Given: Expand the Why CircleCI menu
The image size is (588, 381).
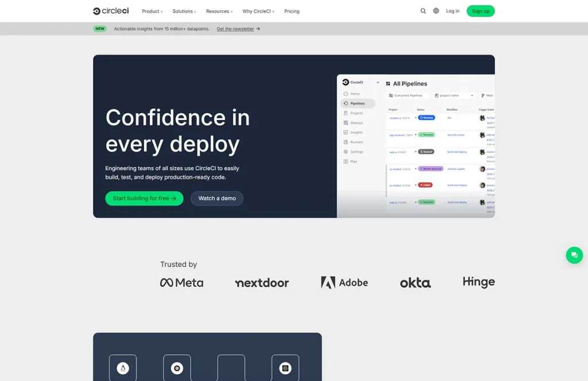Looking at the screenshot, I should pos(258,11).
